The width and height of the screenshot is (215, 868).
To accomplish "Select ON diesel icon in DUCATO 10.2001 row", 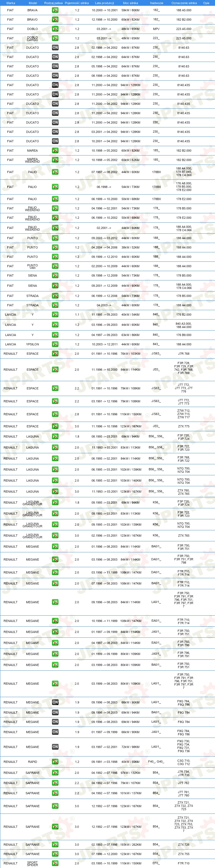I will pos(55,141).
